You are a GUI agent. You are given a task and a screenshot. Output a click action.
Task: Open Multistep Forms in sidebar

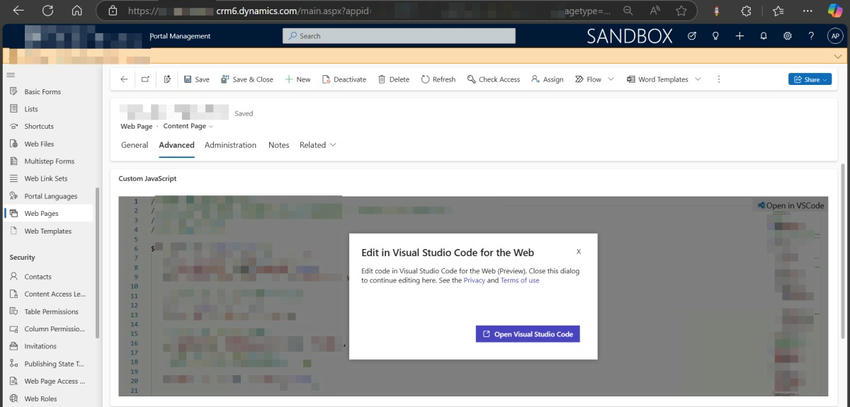(x=49, y=161)
